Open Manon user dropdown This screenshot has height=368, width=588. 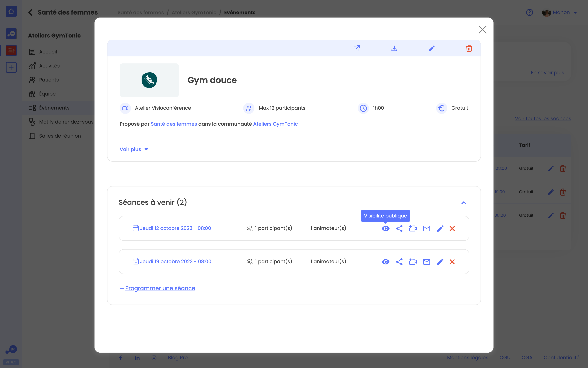pyautogui.click(x=559, y=12)
